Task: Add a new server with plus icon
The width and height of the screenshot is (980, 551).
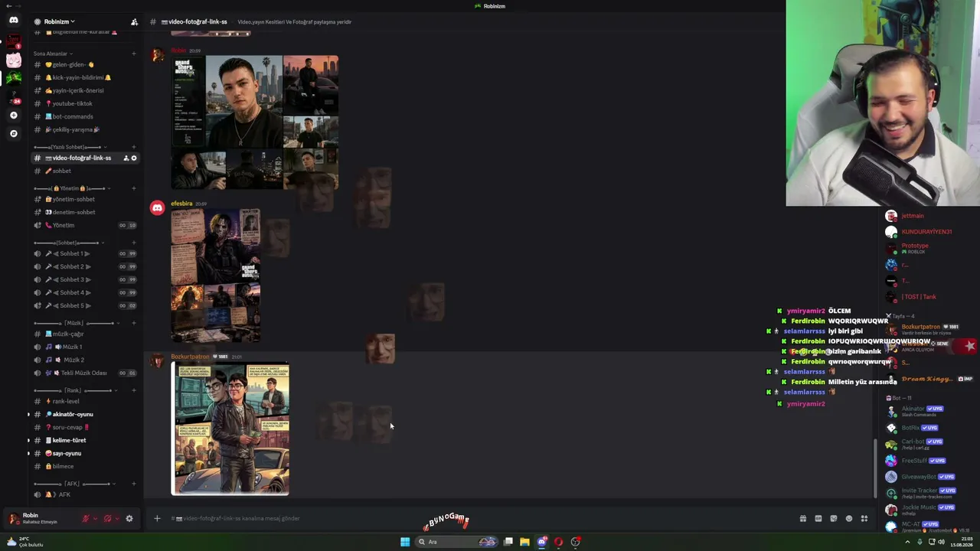Action: [13, 116]
